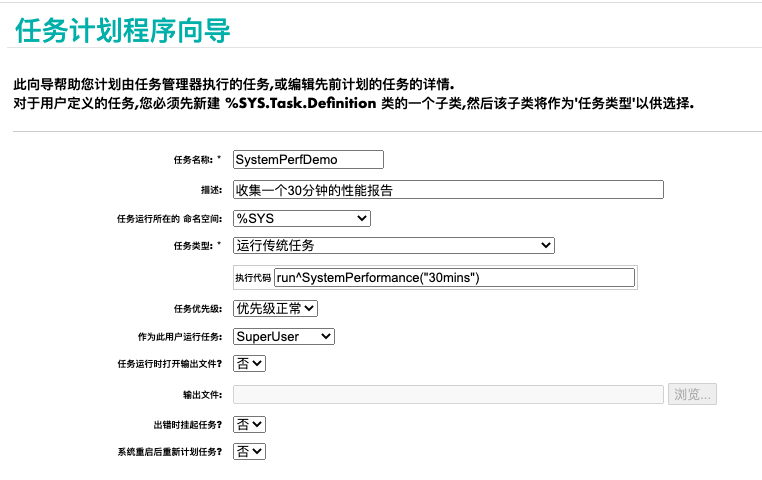Open the 任务运行时打开输出文件 dropdown
Viewport: 762px width, 480px height.
point(249,364)
